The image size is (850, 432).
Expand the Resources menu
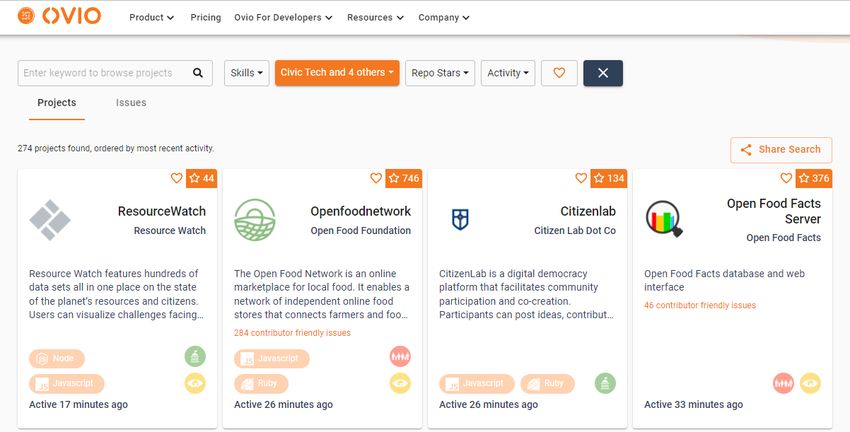[376, 17]
